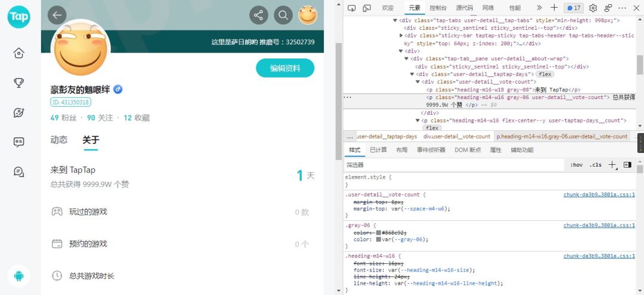Image resolution: width=644 pixels, height=295 pixels.
Task: Click the small avatar in top bar
Action: [x=308, y=15]
